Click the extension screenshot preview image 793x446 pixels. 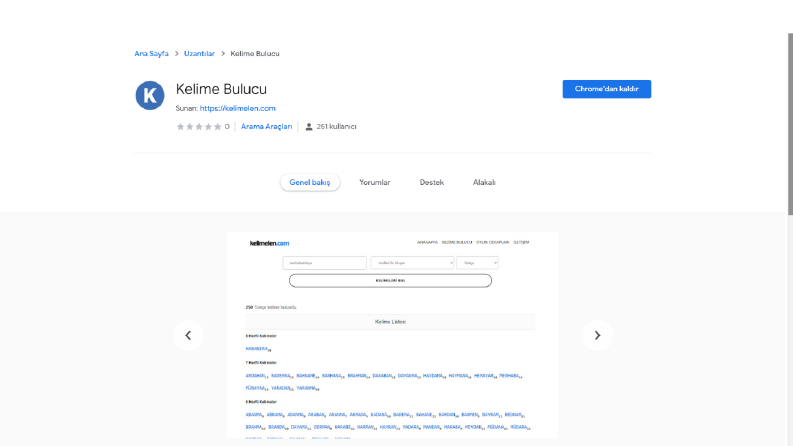392,335
